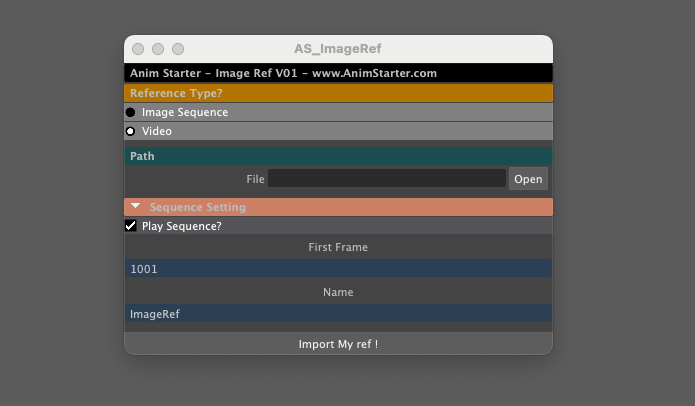Click the Open file browse button

(528, 179)
